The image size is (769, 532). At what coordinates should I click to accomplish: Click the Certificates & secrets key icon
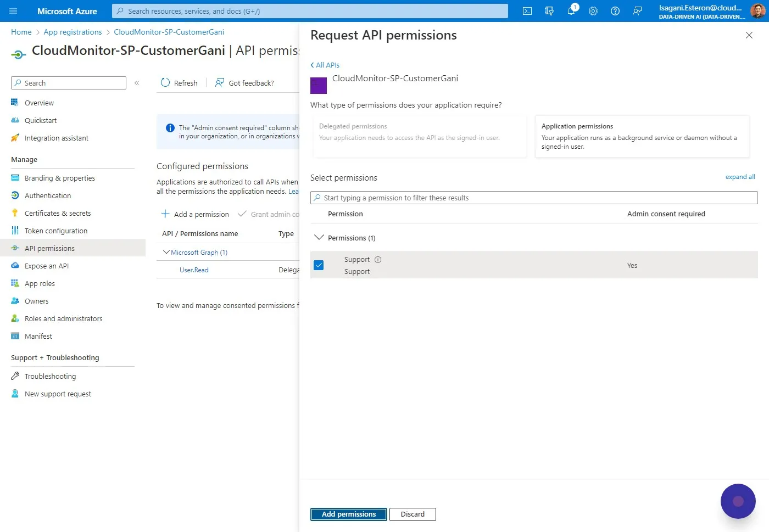coord(15,213)
